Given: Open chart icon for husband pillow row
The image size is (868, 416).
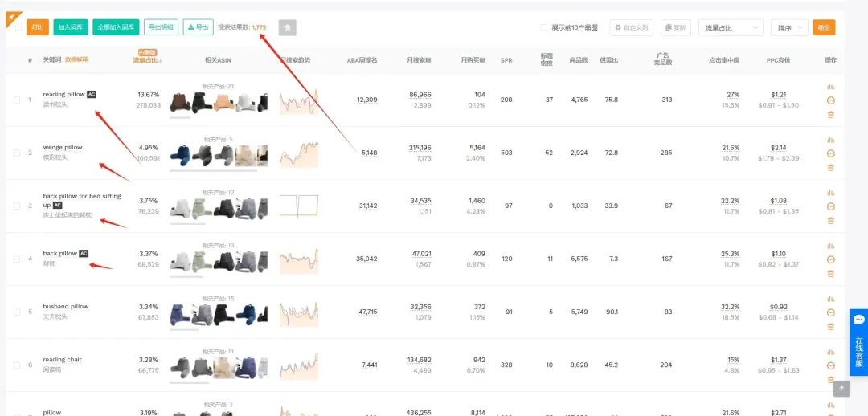Looking at the screenshot, I should point(830,299).
